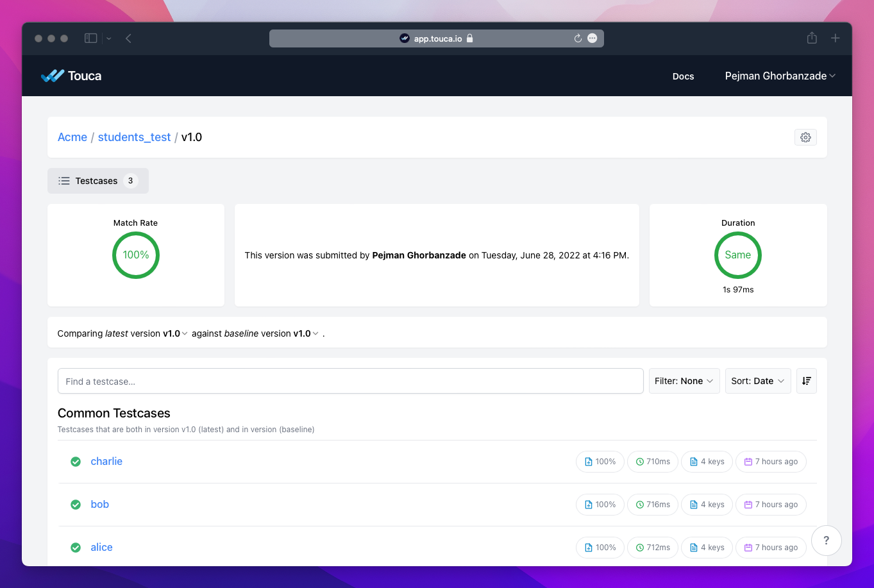Reload the page using refresh icon
Viewport: 874px width, 588px height.
tap(577, 38)
